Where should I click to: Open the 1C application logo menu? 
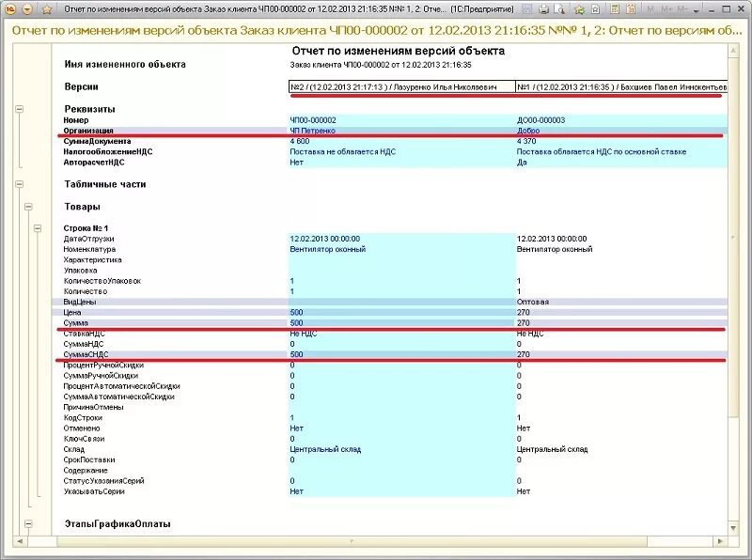point(10,9)
